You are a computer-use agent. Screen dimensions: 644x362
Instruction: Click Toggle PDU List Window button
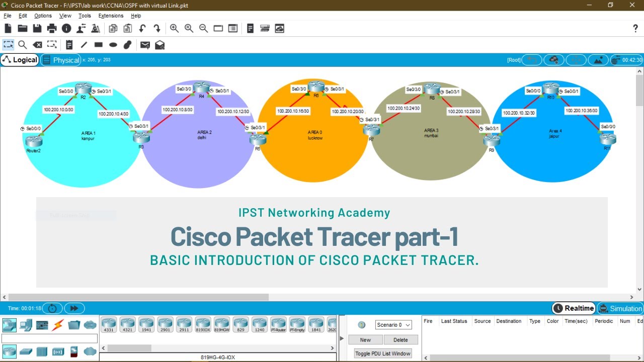383,353
